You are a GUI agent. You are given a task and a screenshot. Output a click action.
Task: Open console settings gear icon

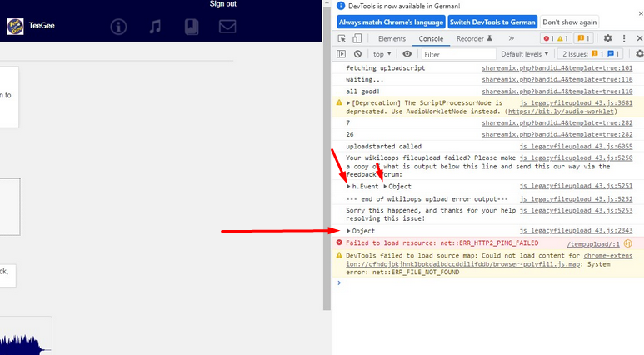click(x=639, y=54)
